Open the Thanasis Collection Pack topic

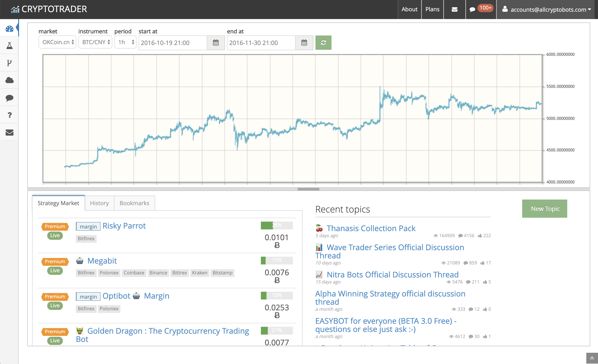point(371,228)
